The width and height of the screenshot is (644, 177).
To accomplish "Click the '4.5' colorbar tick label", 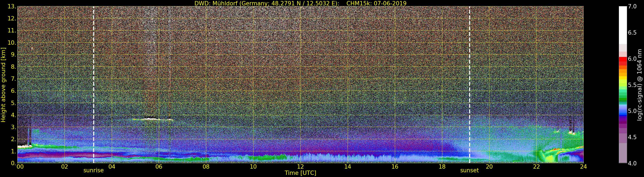I will click(632, 137).
